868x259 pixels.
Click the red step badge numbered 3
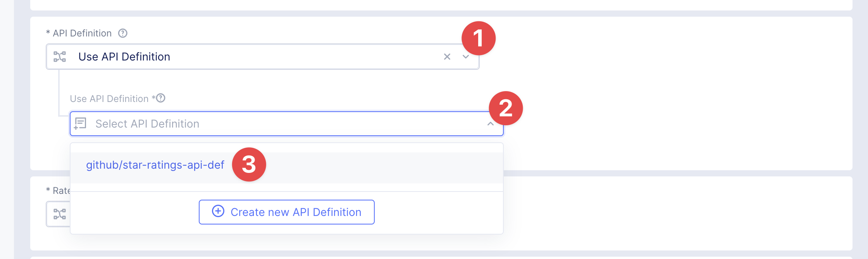(x=249, y=164)
